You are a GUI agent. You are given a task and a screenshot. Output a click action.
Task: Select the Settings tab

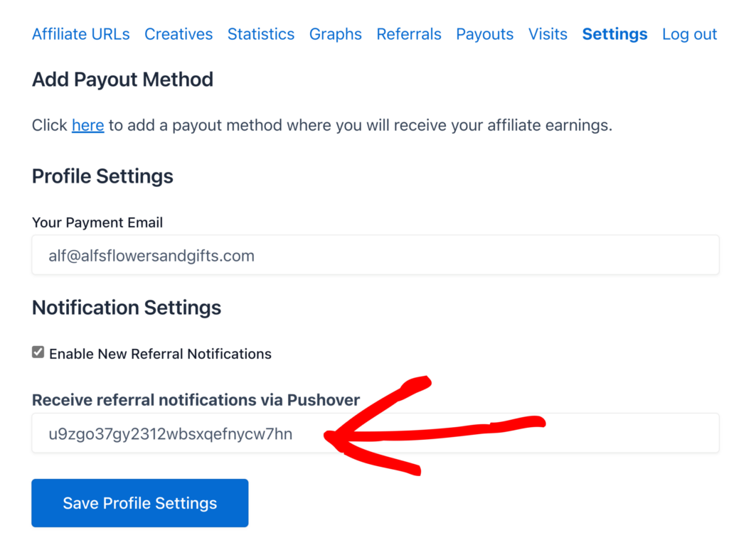(614, 33)
